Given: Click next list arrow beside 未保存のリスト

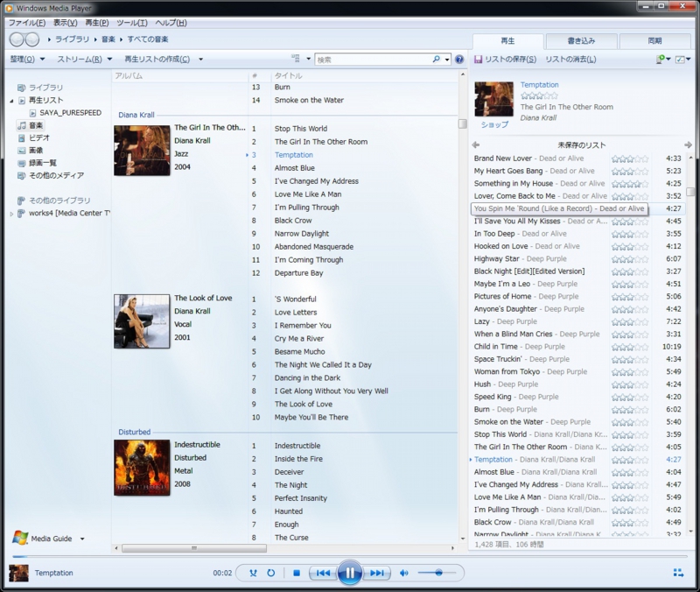Looking at the screenshot, I should 688,144.
